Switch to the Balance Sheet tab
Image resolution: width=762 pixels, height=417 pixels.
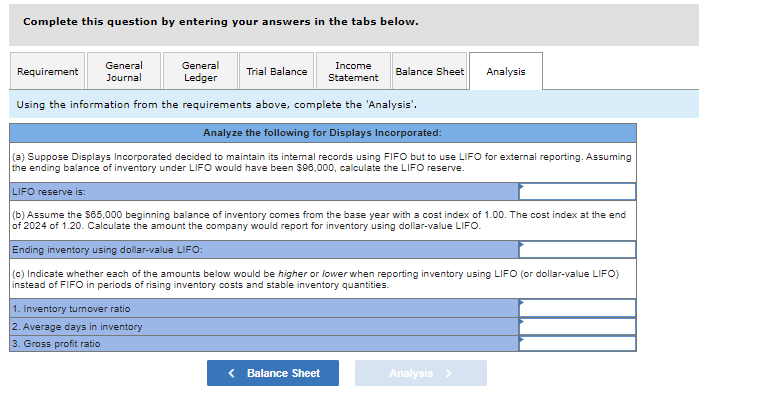pos(430,71)
